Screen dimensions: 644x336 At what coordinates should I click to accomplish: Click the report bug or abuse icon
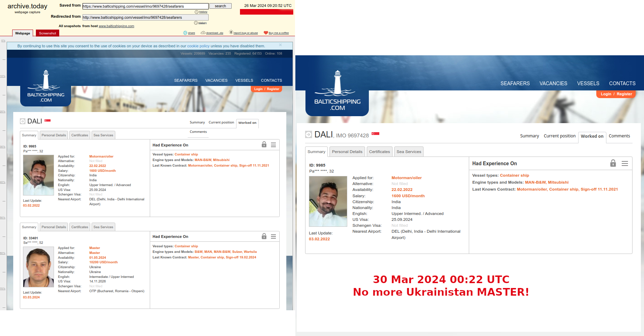point(231,32)
